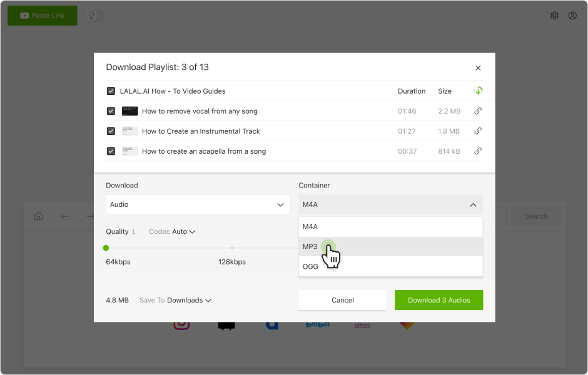
Task: Select M4A from the container list
Action: [x=391, y=226]
